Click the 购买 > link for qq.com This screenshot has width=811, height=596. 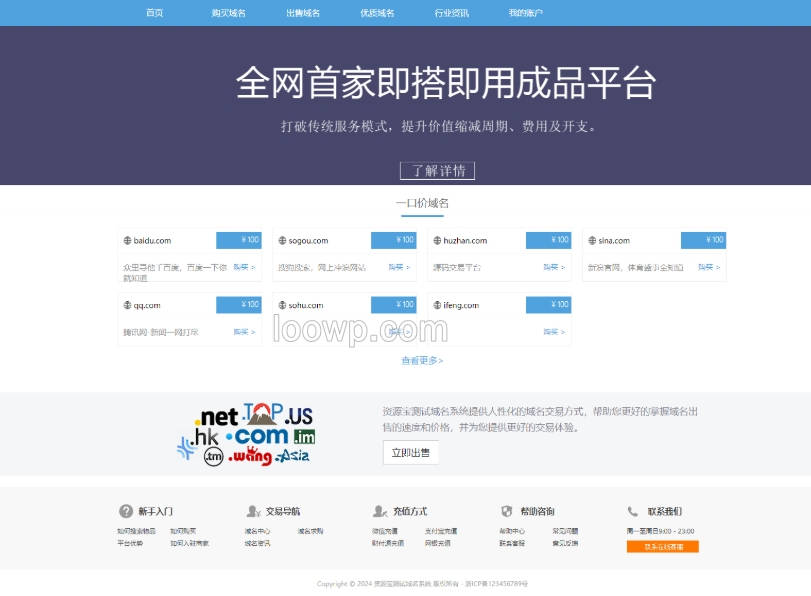(244, 332)
